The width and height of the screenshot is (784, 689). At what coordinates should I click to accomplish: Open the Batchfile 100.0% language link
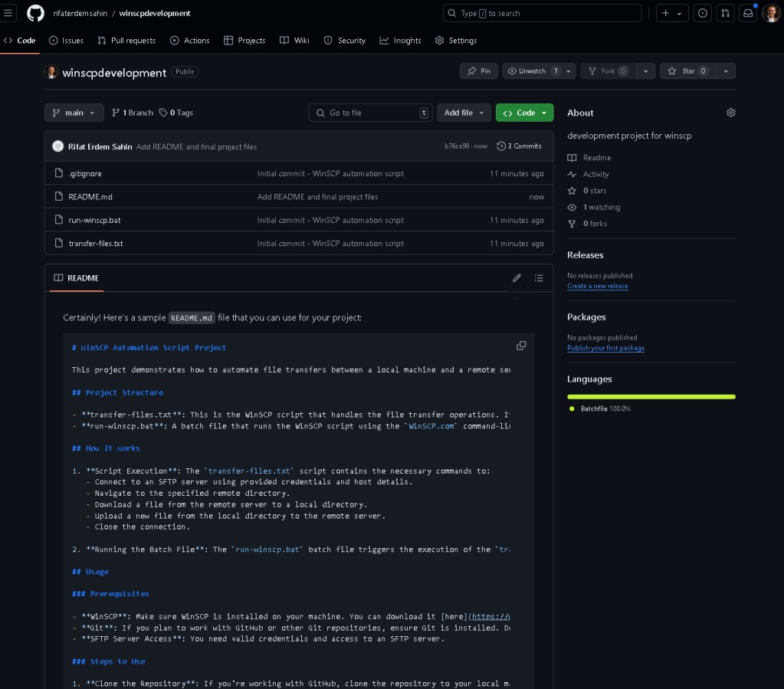[600, 408]
